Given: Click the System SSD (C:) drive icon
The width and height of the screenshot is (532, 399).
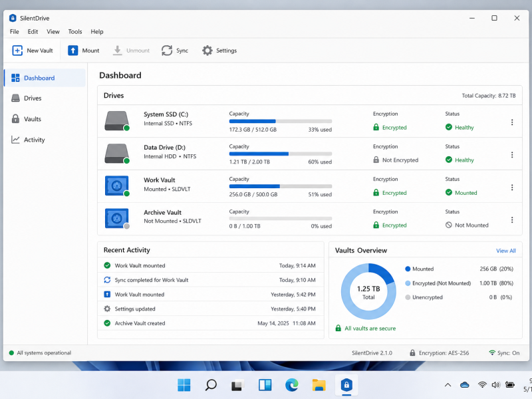Looking at the screenshot, I should click(x=117, y=121).
